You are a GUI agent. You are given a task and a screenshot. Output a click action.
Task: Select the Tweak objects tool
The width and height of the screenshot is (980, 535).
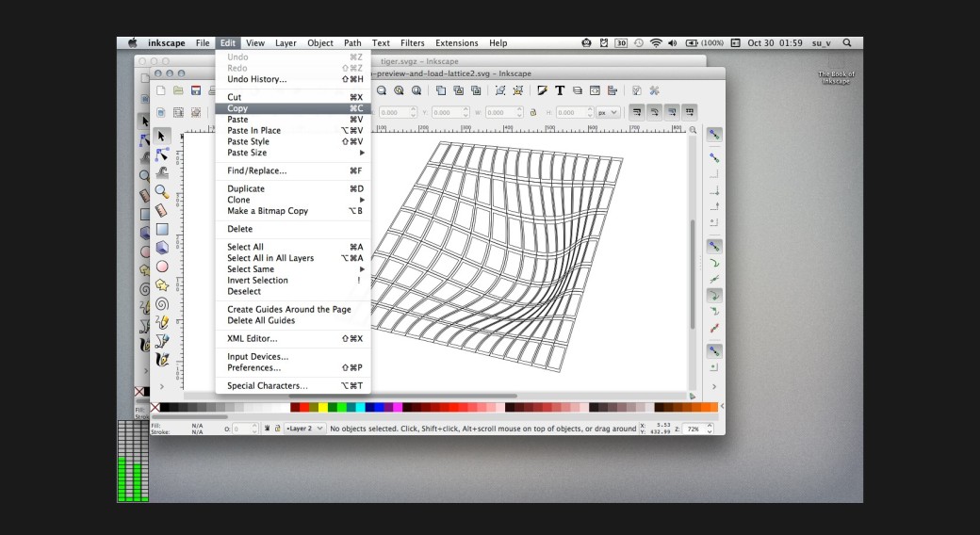[x=162, y=172]
